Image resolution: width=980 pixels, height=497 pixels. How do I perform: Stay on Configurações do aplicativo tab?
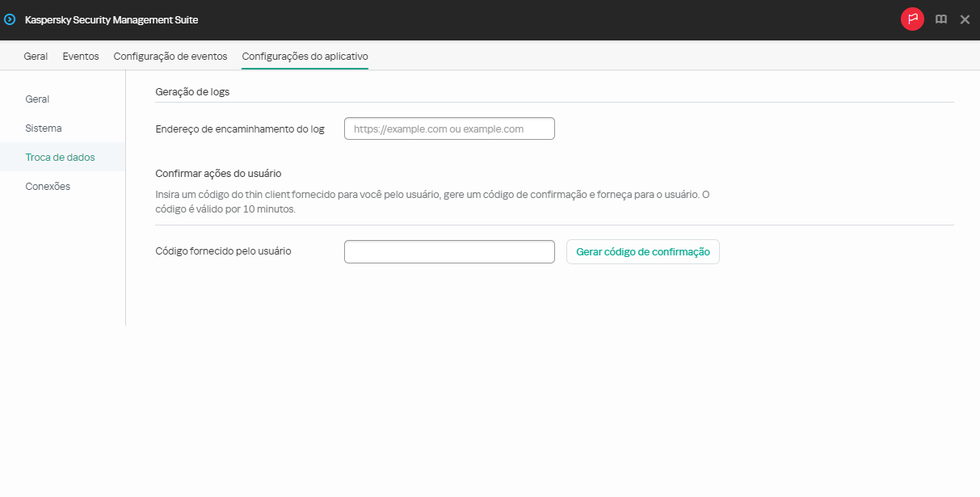coord(305,56)
